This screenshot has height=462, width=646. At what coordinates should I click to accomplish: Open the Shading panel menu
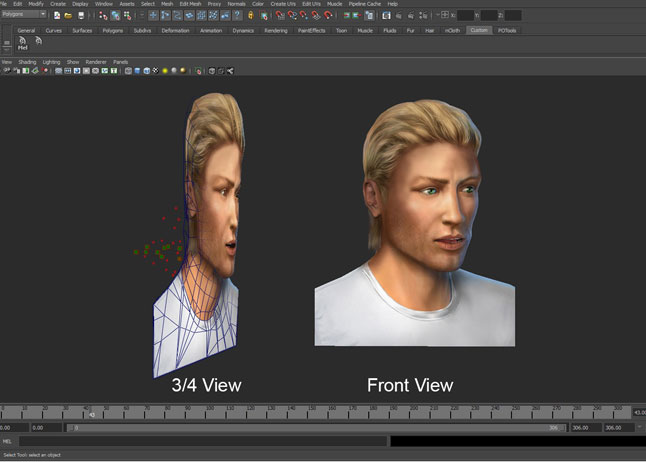coord(27,62)
